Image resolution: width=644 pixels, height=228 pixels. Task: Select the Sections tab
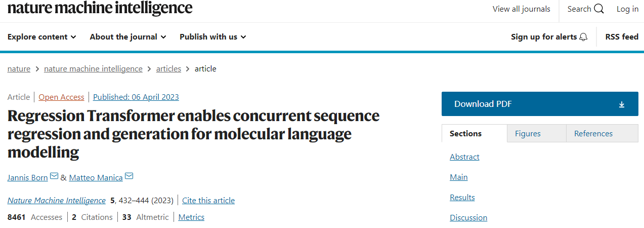[x=465, y=134]
